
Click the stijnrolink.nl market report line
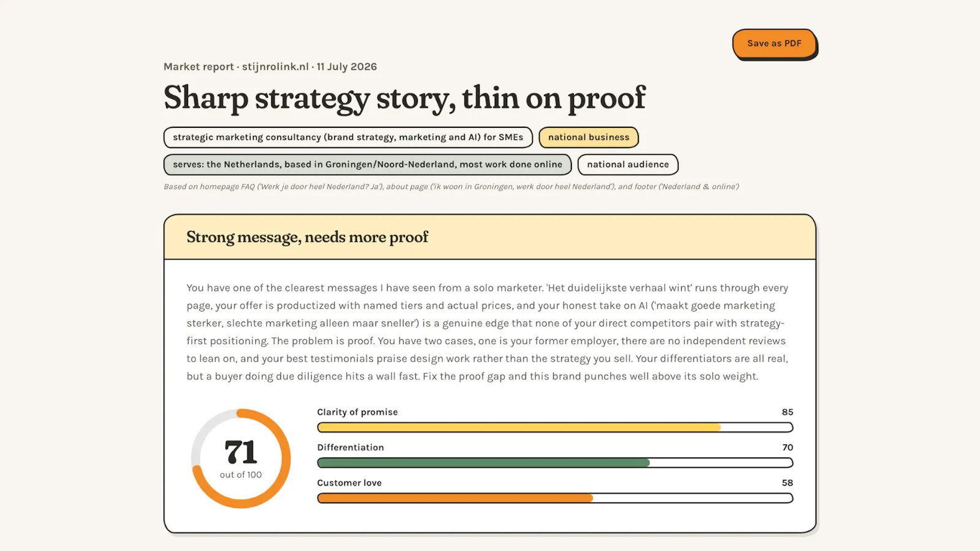[x=270, y=67]
